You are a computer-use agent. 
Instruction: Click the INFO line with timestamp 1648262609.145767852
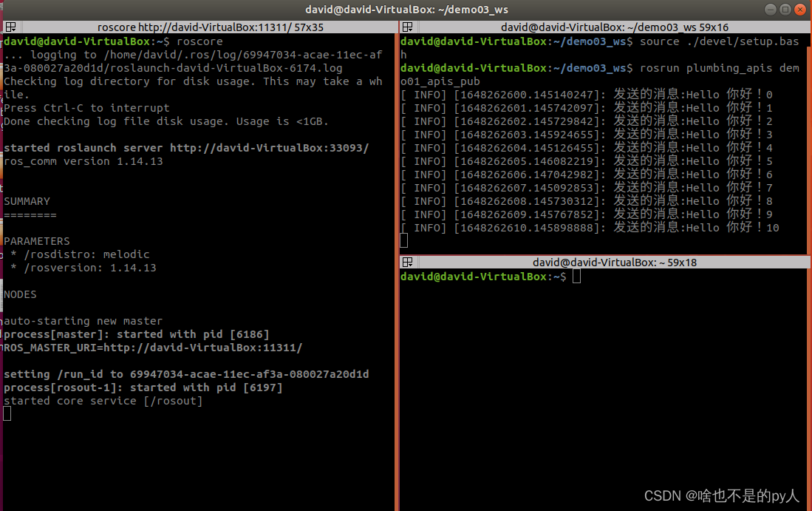[587, 214]
